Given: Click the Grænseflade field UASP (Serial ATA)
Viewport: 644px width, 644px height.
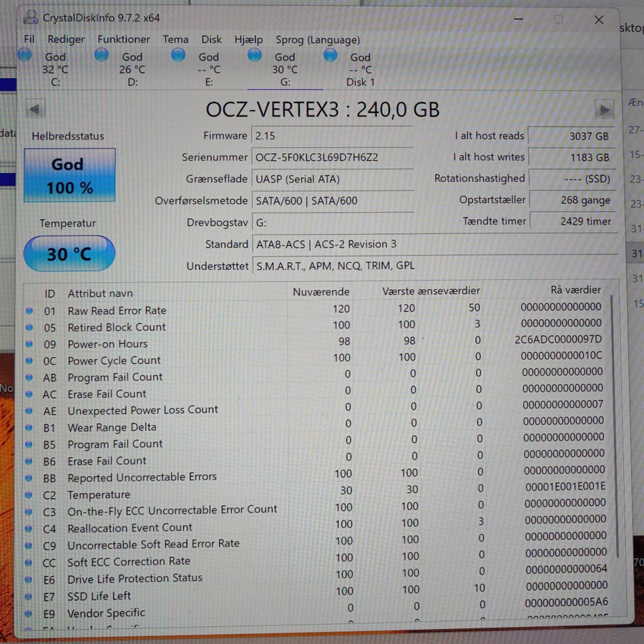Looking at the screenshot, I should [332, 179].
